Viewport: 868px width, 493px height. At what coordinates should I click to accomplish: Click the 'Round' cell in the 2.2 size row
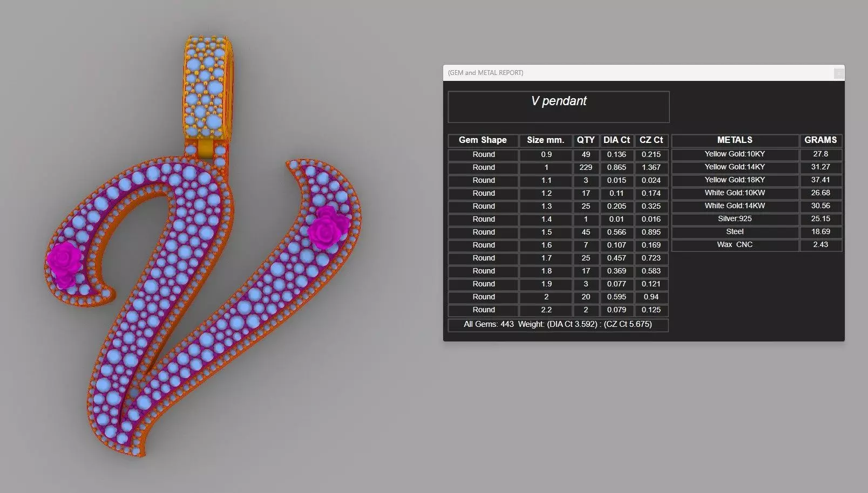(483, 310)
